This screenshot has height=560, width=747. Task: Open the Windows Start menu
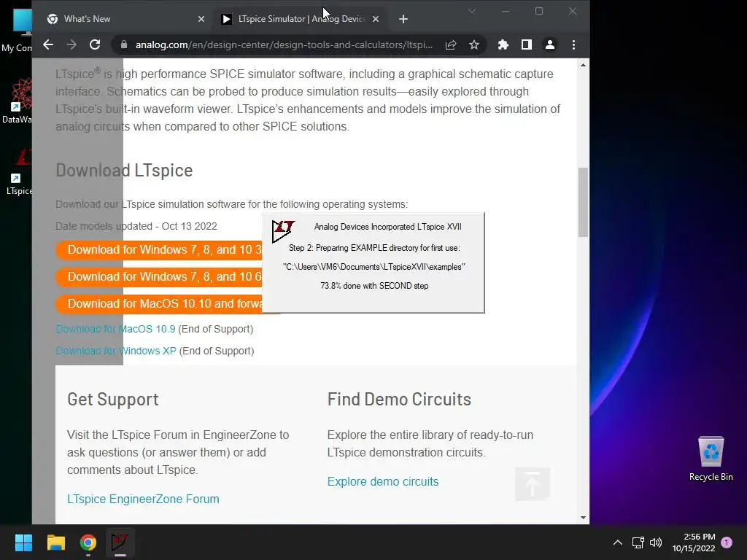click(x=23, y=542)
